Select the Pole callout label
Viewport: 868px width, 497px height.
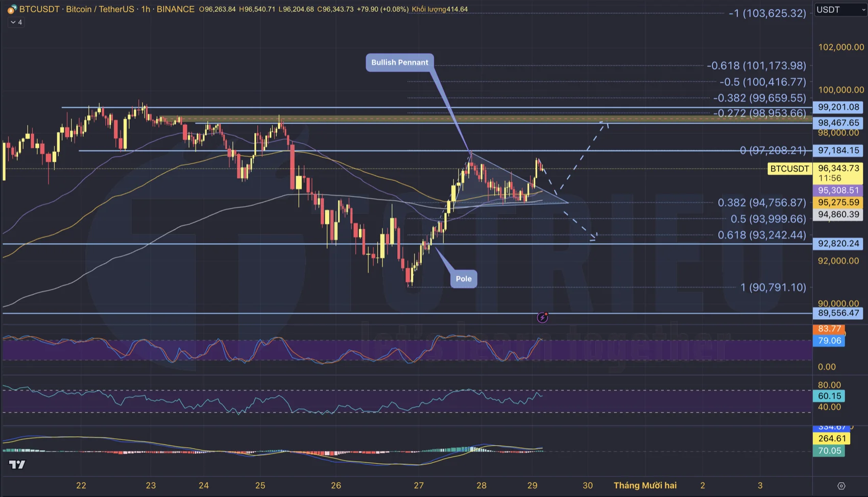pyautogui.click(x=464, y=279)
